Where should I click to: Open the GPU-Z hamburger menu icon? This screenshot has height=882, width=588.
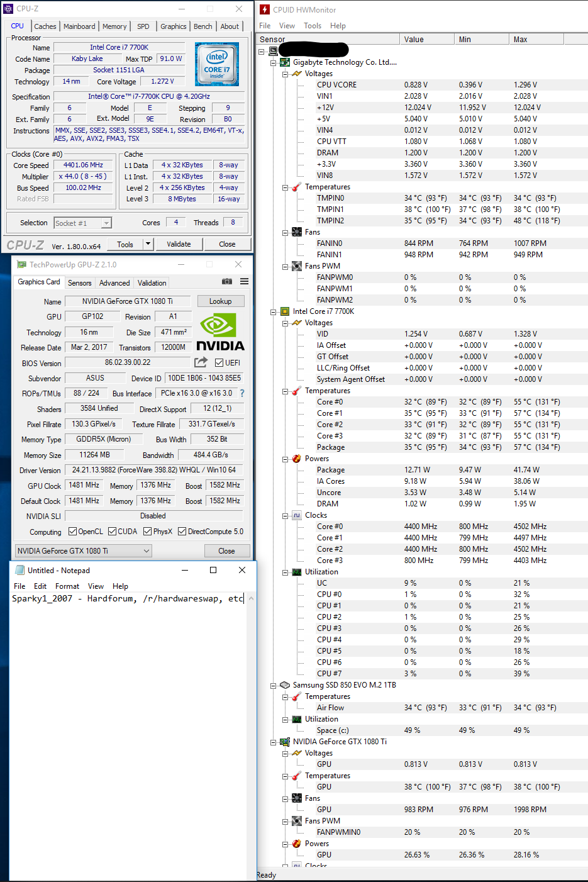click(x=244, y=282)
